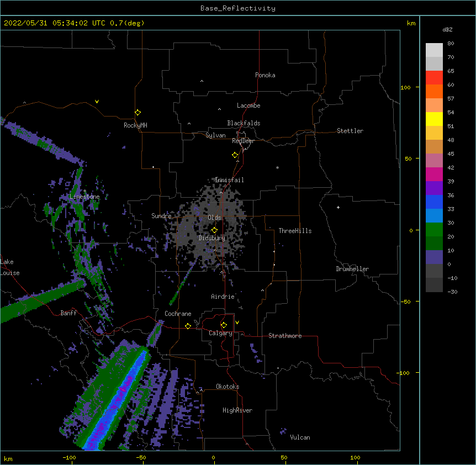Click the Innisfail town label
Viewport: 476px width, 465px height.
tap(229, 180)
